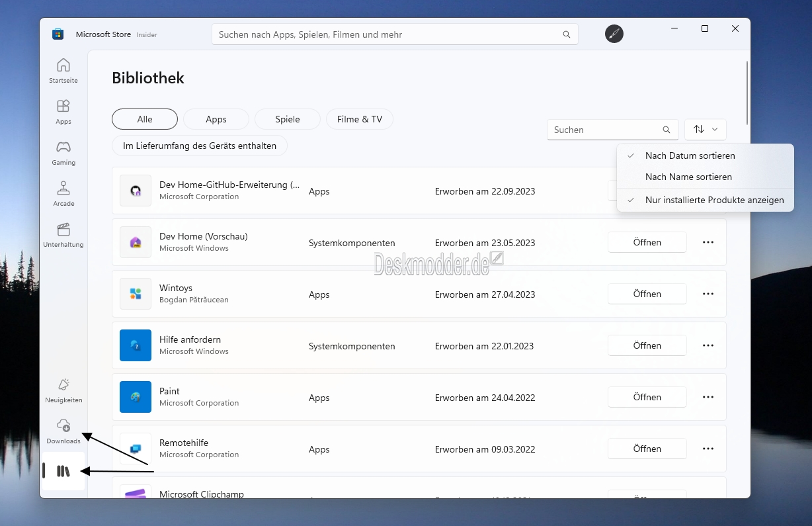
Task: Open the Unterhaltung section
Action: point(63,234)
